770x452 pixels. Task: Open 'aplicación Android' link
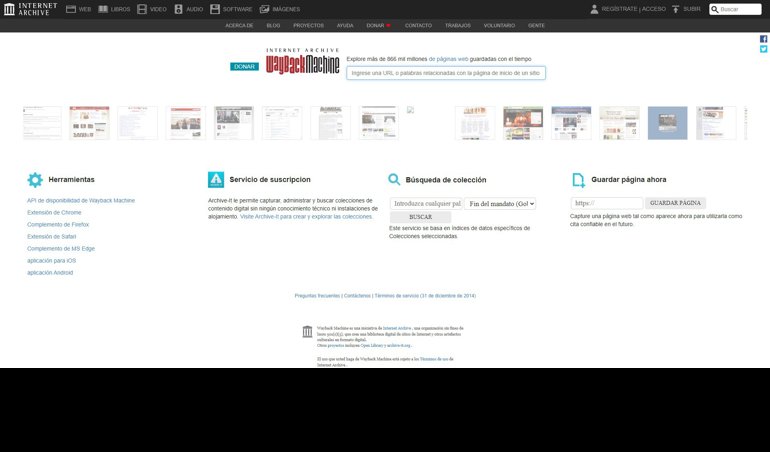click(50, 273)
